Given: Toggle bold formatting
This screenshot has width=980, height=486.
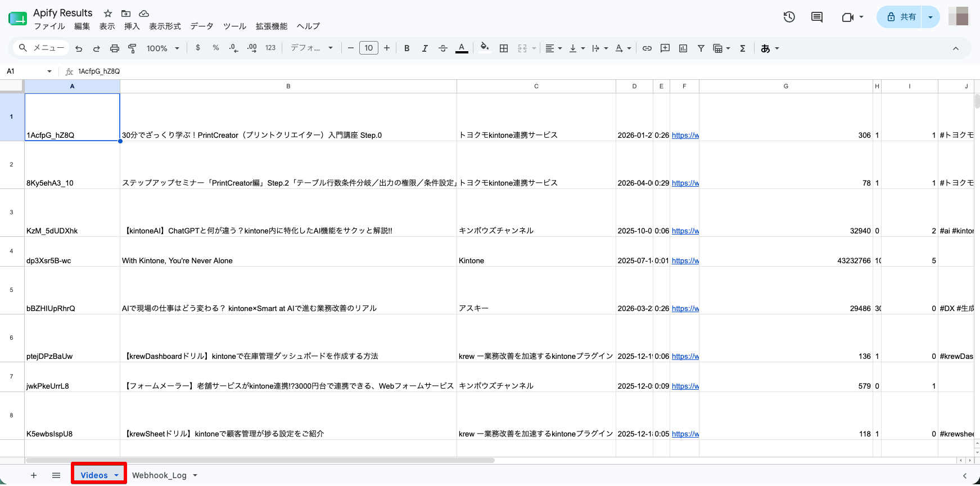Looking at the screenshot, I should click(407, 48).
